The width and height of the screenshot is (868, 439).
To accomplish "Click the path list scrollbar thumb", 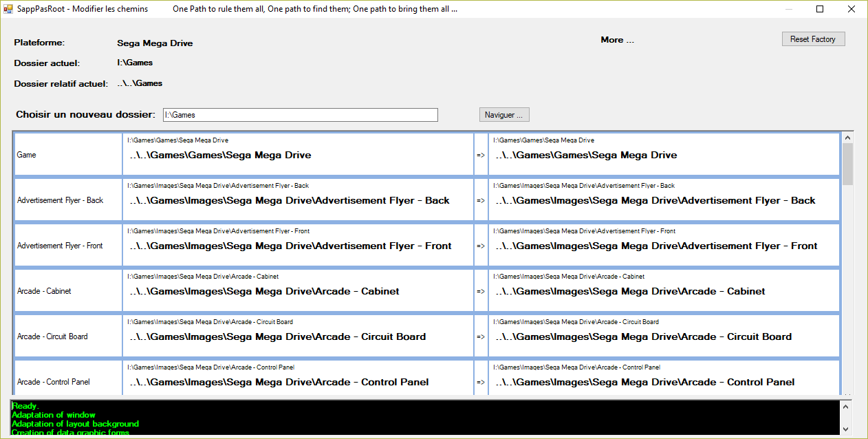I will pyautogui.click(x=847, y=164).
